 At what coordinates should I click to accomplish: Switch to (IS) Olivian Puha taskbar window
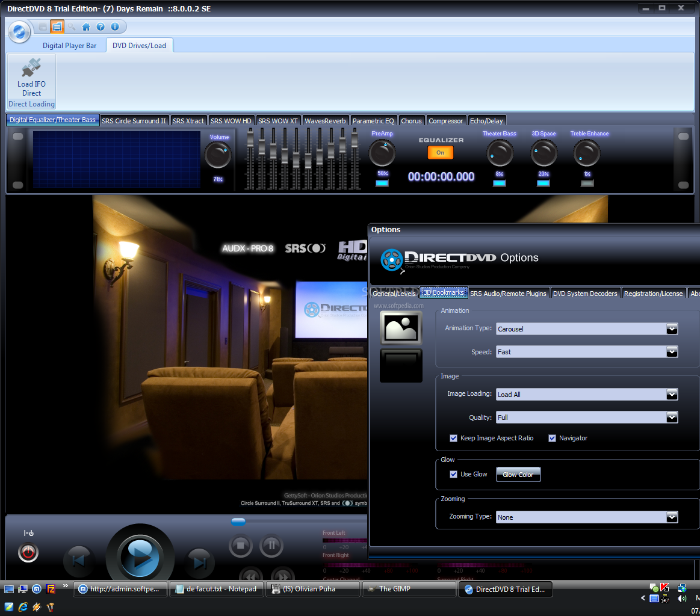click(x=313, y=589)
